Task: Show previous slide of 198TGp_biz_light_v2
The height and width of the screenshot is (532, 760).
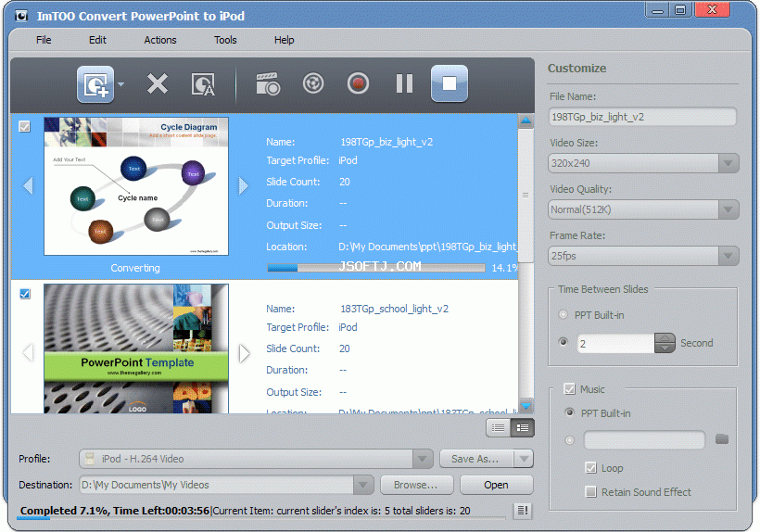Action: pyautogui.click(x=28, y=185)
